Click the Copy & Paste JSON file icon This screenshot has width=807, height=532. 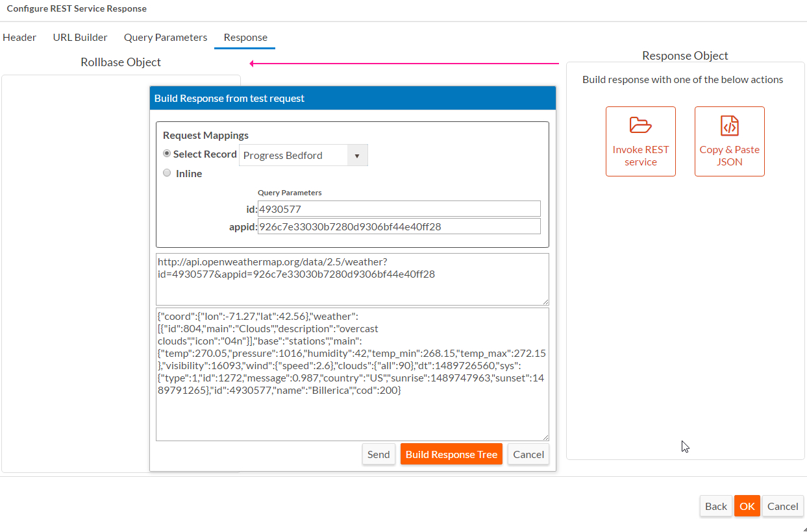(x=730, y=125)
